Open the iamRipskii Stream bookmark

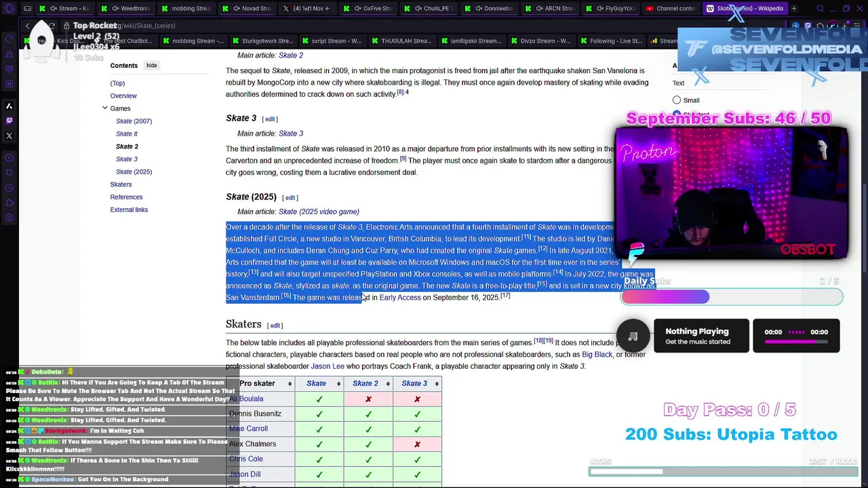click(x=471, y=41)
